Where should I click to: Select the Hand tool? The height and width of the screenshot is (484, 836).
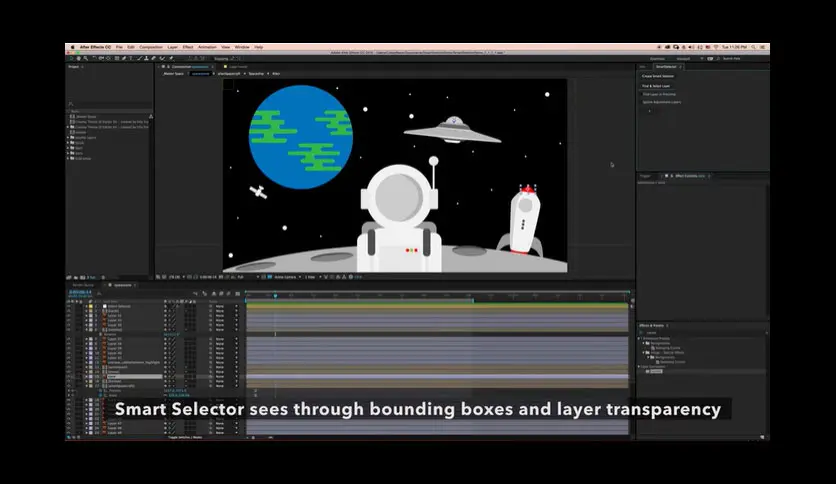click(78, 59)
